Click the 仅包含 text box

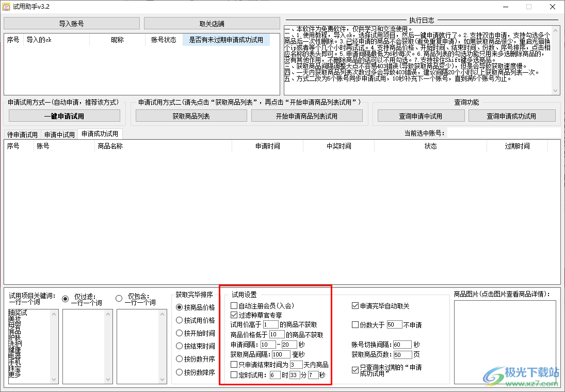[x=141, y=346]
